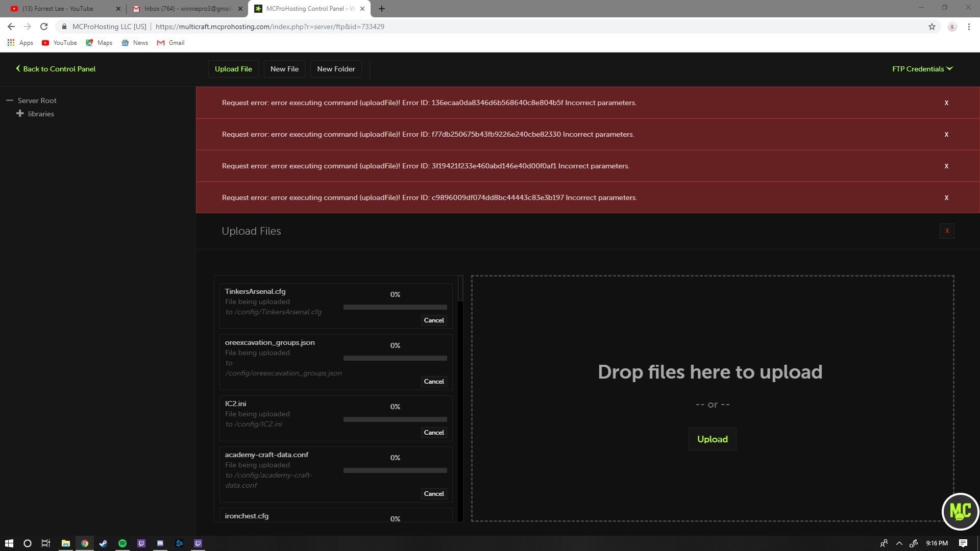Close the MCProHosting Control Panel tab

pos(362,9)
